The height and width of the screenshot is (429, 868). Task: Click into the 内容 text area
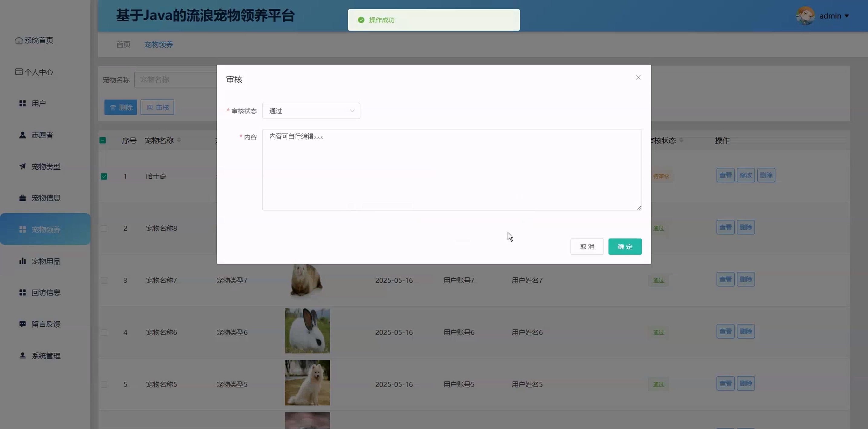pyautogui.click(x=452, y=169)
